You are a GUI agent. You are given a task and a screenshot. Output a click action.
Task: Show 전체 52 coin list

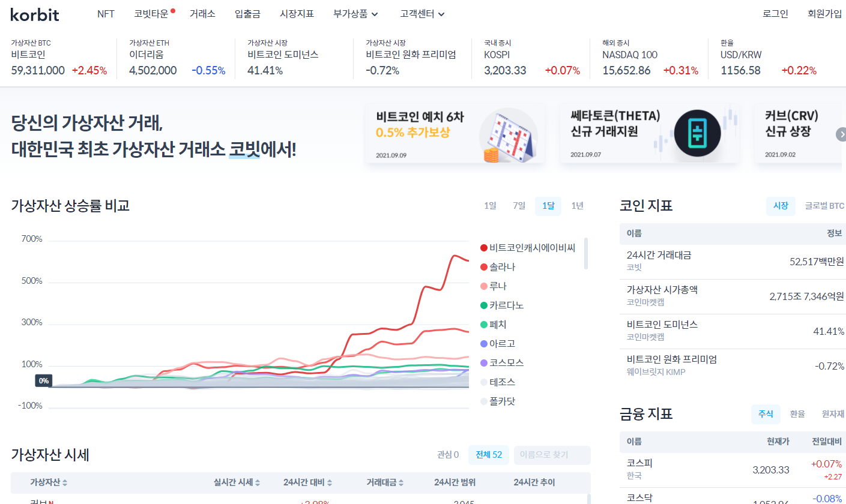[x=488, y=455]
